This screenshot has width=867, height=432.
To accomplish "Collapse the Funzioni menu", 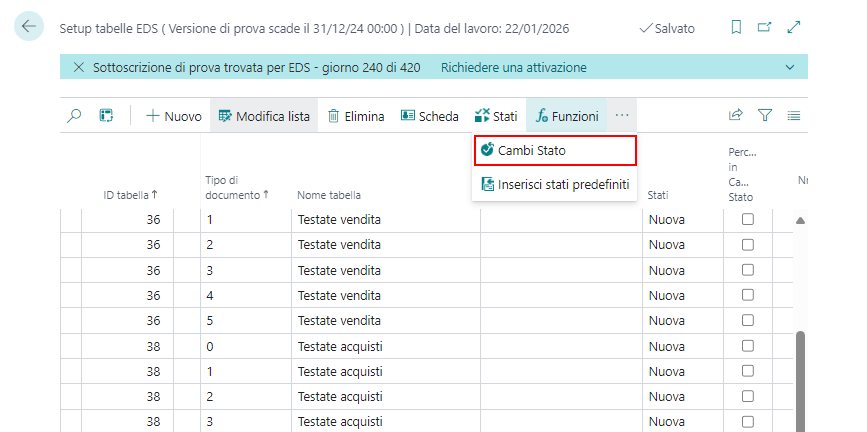I will (567, 116).
